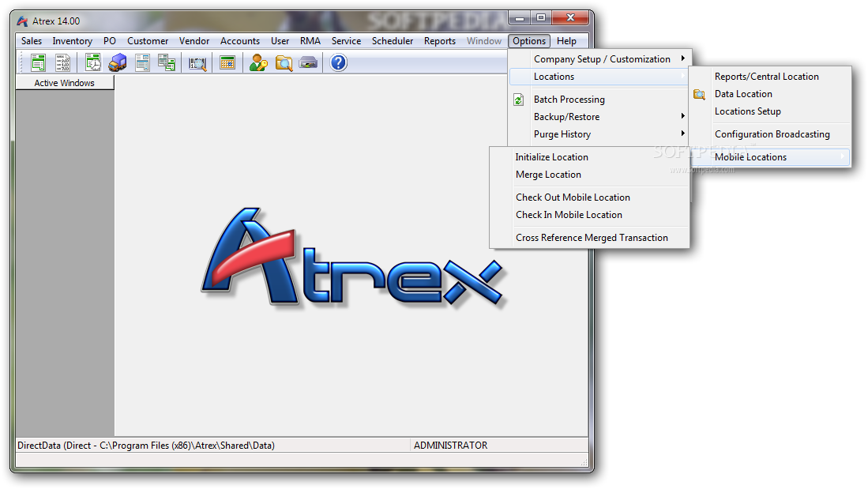Screen dimensions: 868x489
Task: Expand Company Setup / Customization submenu
Action: point(599,59)
